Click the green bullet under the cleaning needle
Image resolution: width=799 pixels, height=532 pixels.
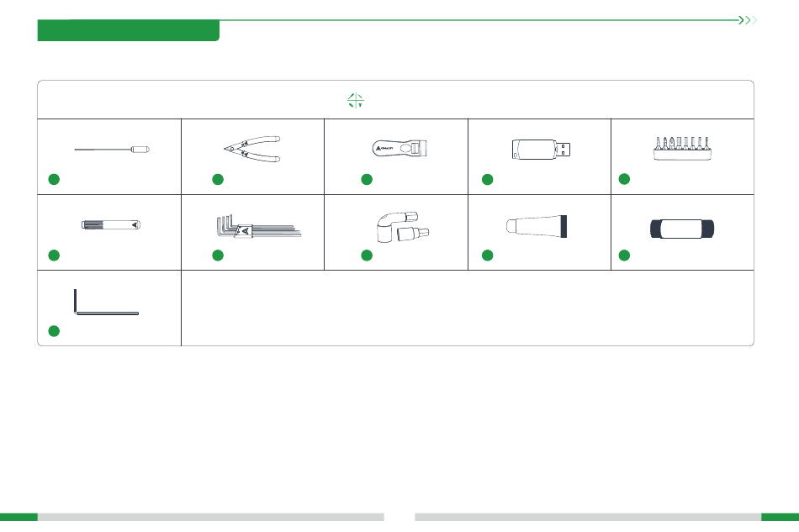54,179
